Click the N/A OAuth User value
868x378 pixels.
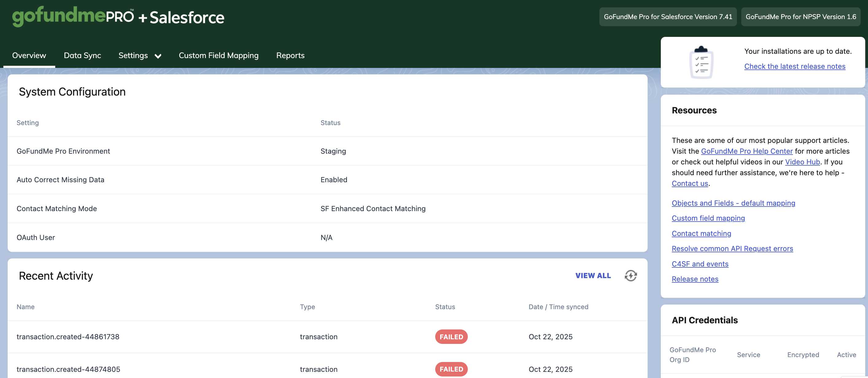coord(326,237)
